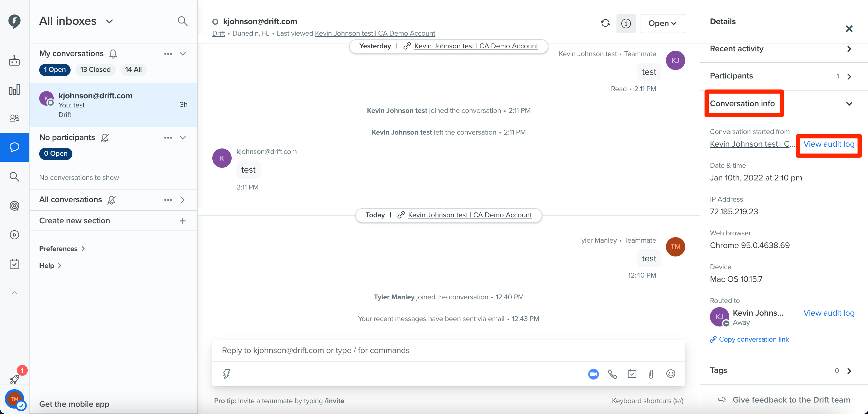The image size is (868, 414).
Task: Open the contacts people icon
Action: 14,118
